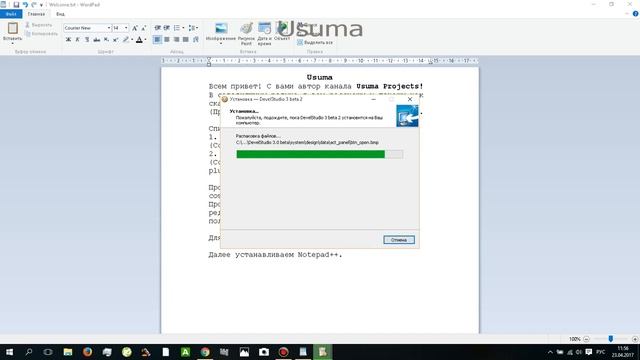
Task: Click the red recorder icon on taskbar
Action: [x=283, y=352]
